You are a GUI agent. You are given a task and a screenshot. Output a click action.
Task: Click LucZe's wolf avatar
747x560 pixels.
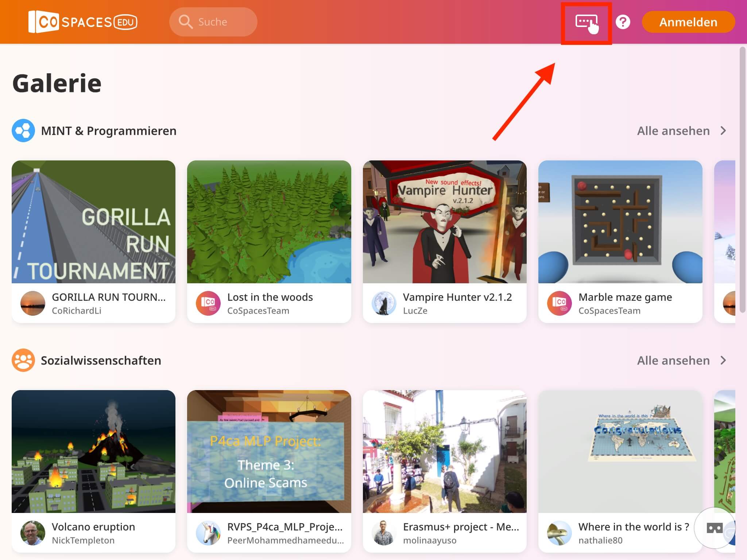click(384, 303)
